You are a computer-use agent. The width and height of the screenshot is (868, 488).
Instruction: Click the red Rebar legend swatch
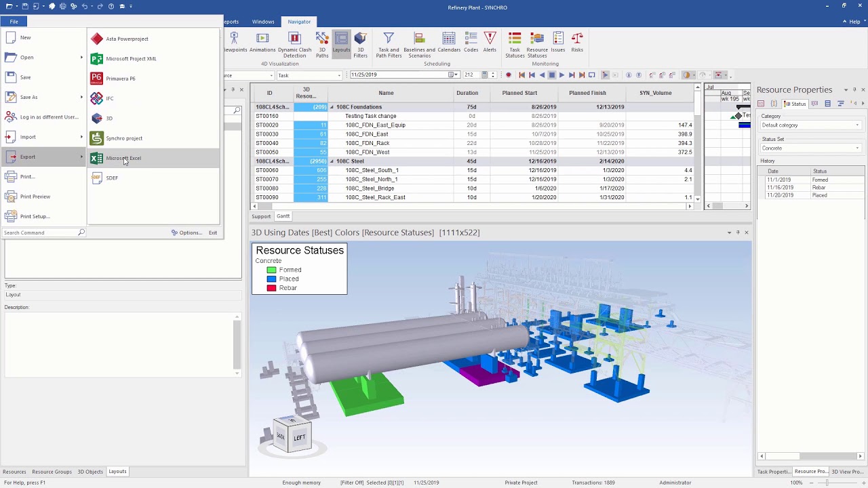(271, 288)
